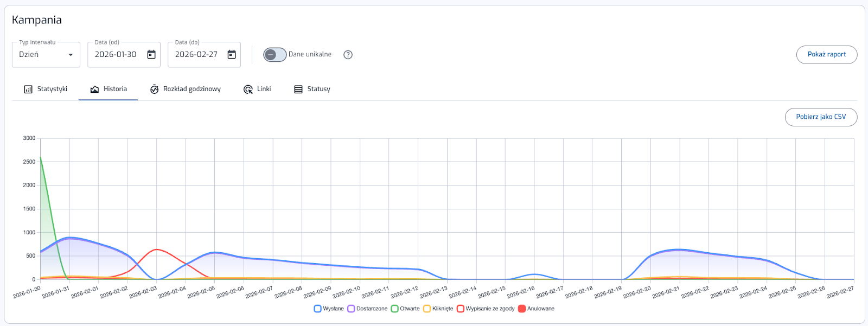Click the Kliknięte orange legend swatch

coord(427,309)
